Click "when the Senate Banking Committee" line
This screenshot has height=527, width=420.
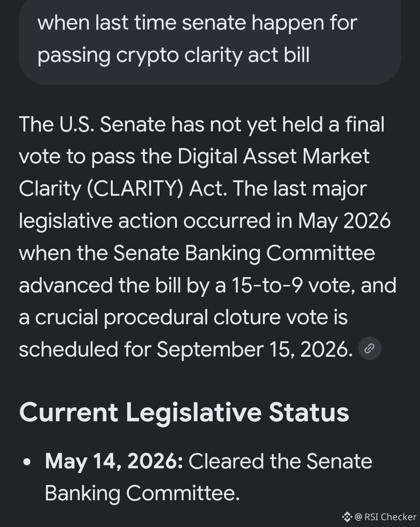[197, 253]
